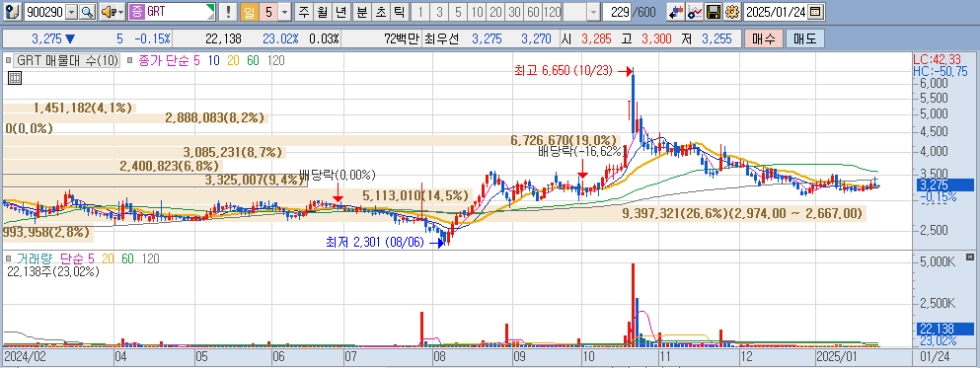Open chart settings gear icon
The width and height of the screenshot is (980, 368).
click(732, 11)
